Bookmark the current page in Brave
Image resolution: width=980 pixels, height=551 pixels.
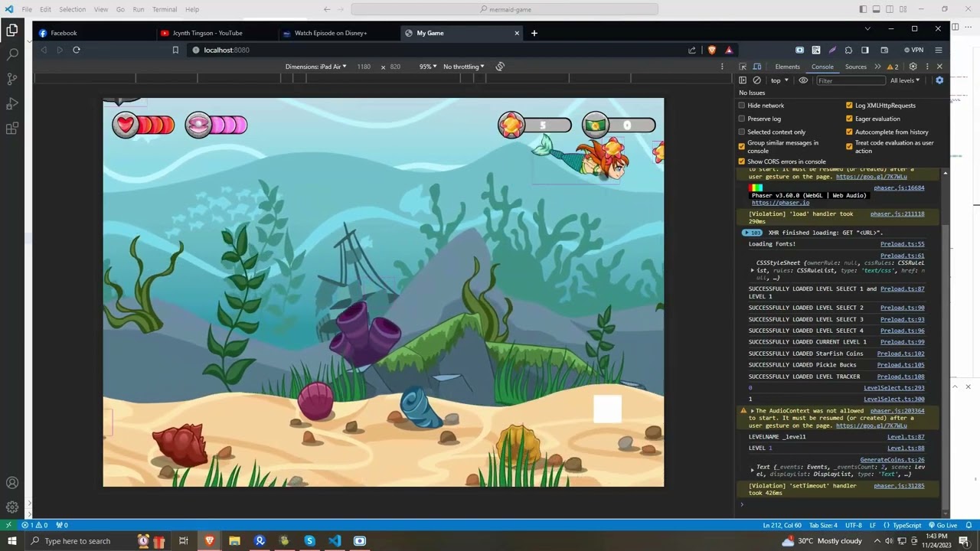coord(175,50)
